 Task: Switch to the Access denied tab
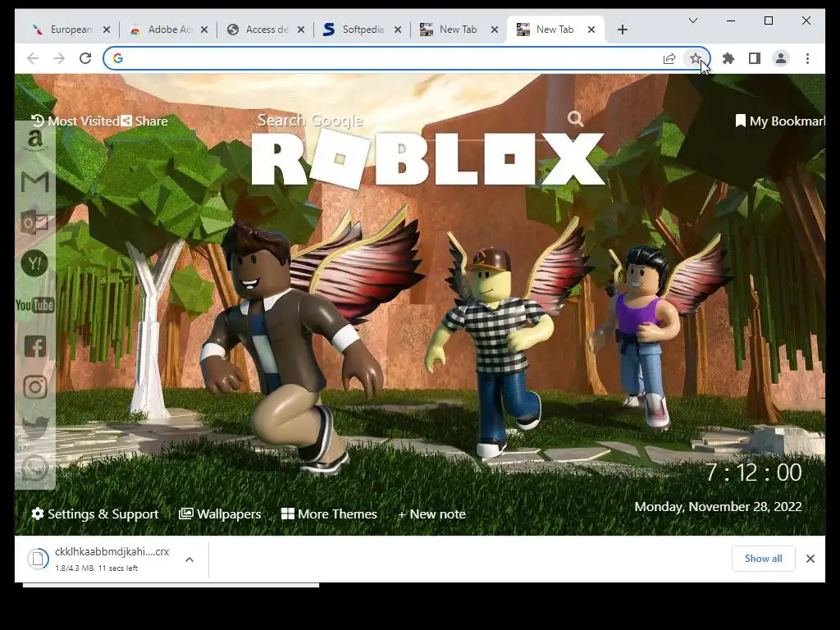[x=266, y=30]
